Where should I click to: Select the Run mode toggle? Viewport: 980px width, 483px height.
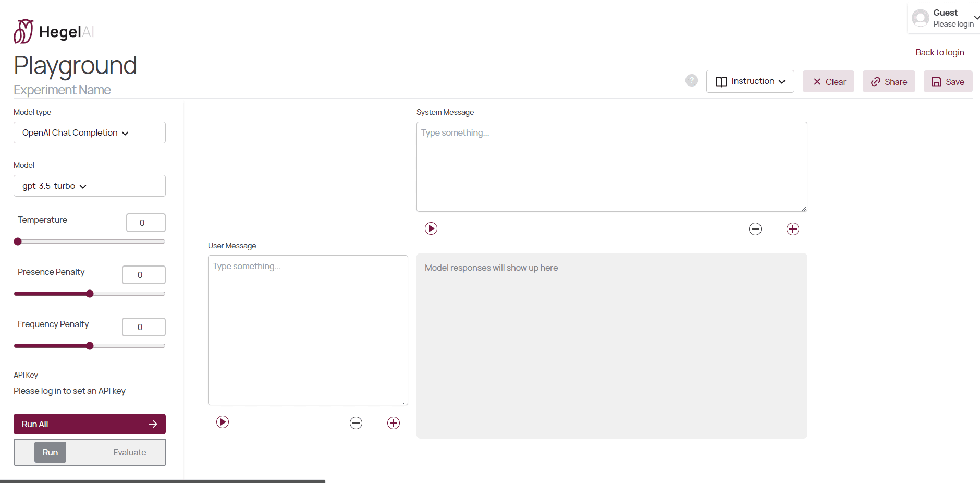50,452
